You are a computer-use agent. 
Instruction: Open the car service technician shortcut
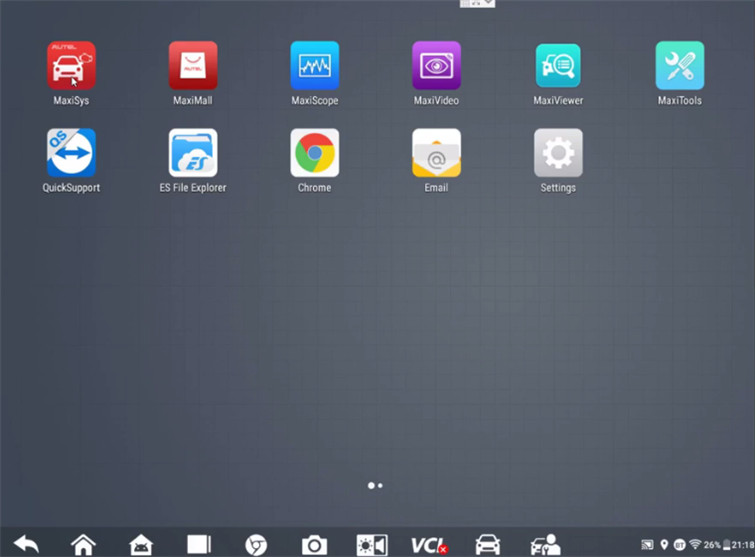(546, 545)
